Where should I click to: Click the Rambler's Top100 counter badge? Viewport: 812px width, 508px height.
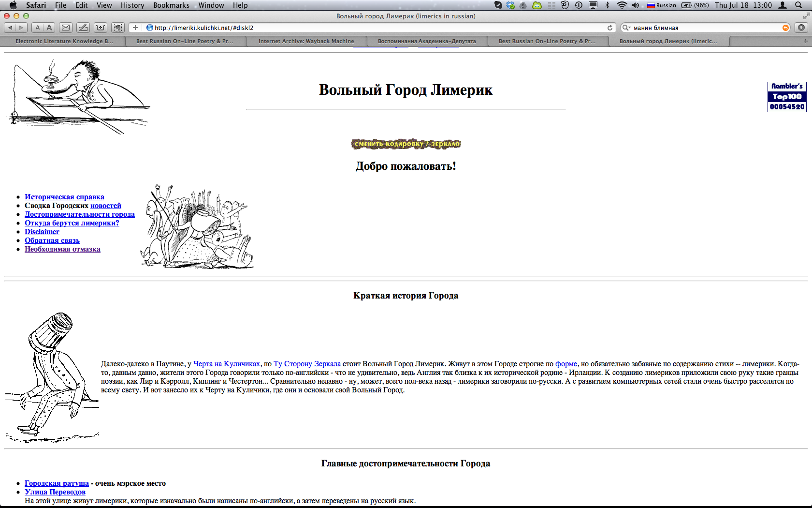click(x=787, y=97)
